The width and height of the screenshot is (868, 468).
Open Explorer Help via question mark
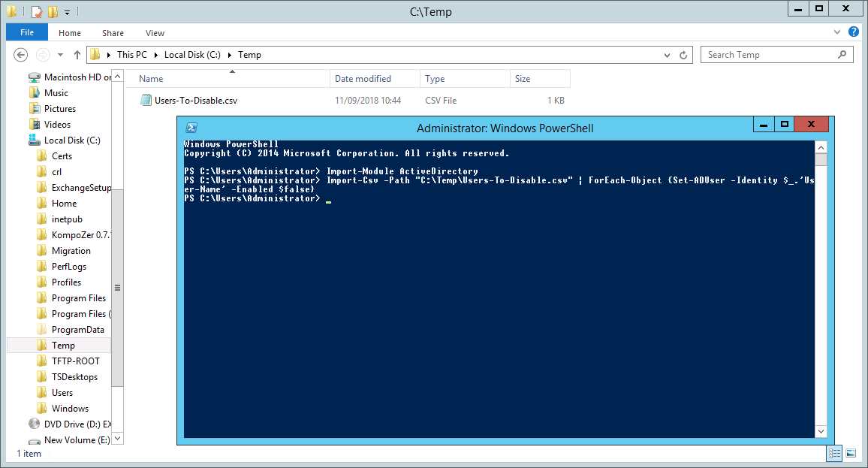tap(854, 32)
